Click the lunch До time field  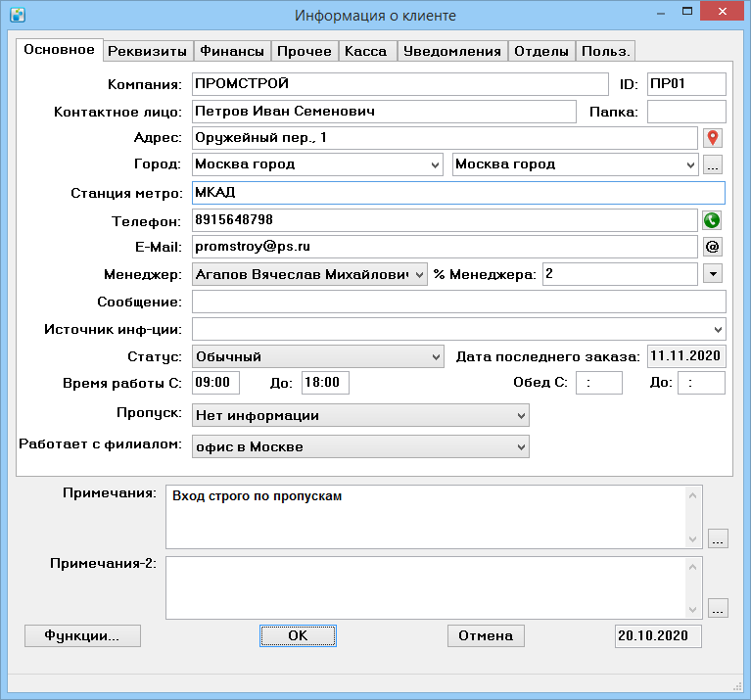[701, 383]
